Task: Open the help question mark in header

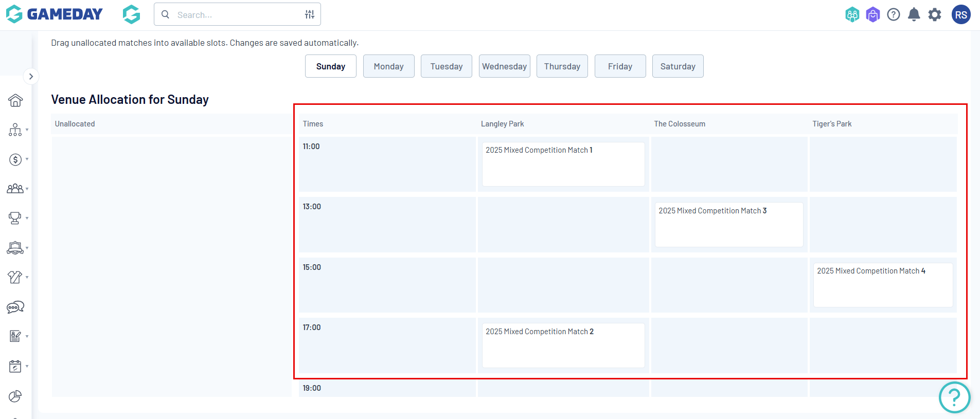Action: pos(894,14)
